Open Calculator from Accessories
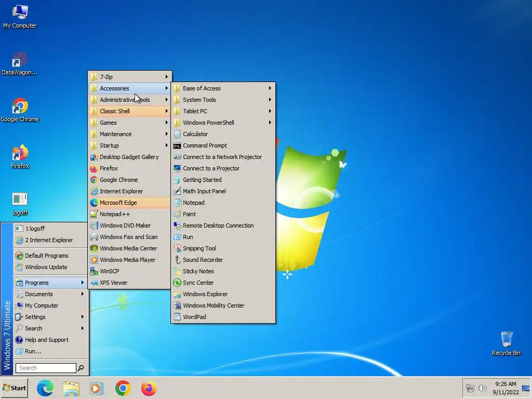The height and width of the screenshot is (399, 532). [223, 134]
